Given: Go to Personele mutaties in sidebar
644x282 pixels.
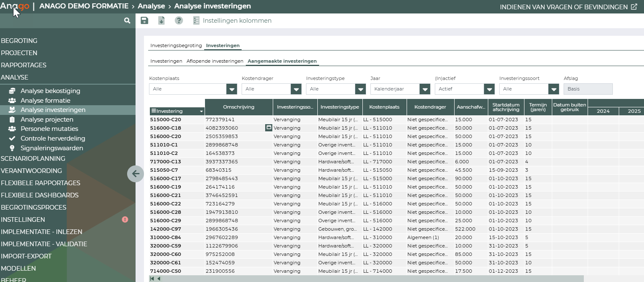Looking at the screenshot, I should [49, 129].
